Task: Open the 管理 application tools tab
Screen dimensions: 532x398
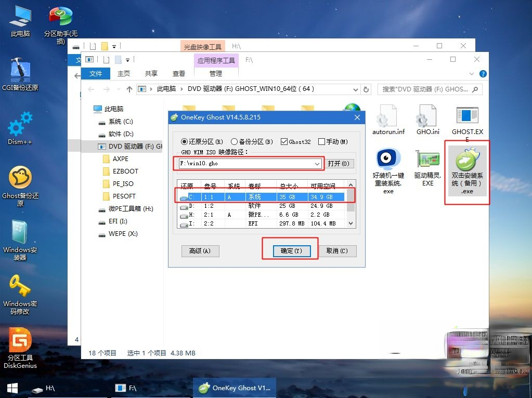Action: [x=215, y=73]
